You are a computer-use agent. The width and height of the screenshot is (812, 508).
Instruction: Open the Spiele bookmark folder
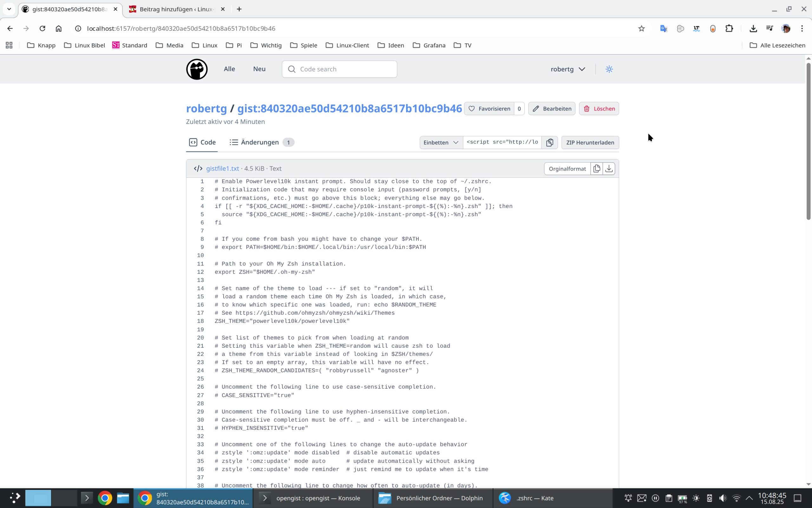[x=304, y=45]
